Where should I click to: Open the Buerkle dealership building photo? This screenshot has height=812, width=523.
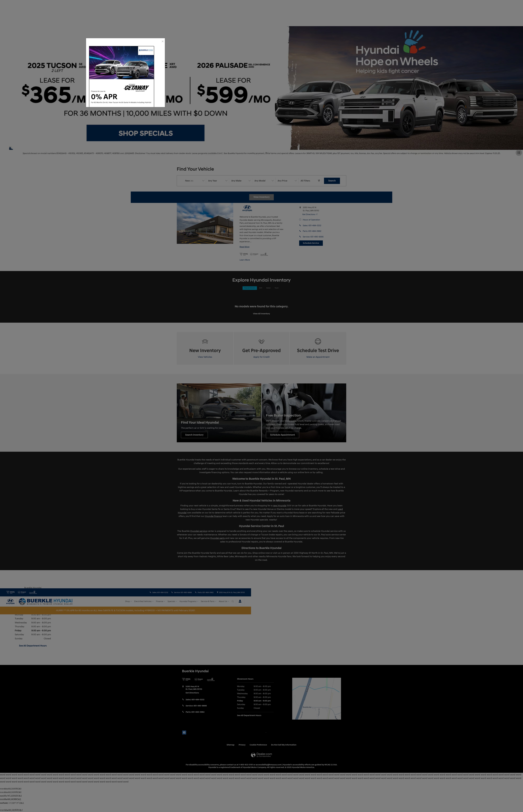click(x=205, y=223)
